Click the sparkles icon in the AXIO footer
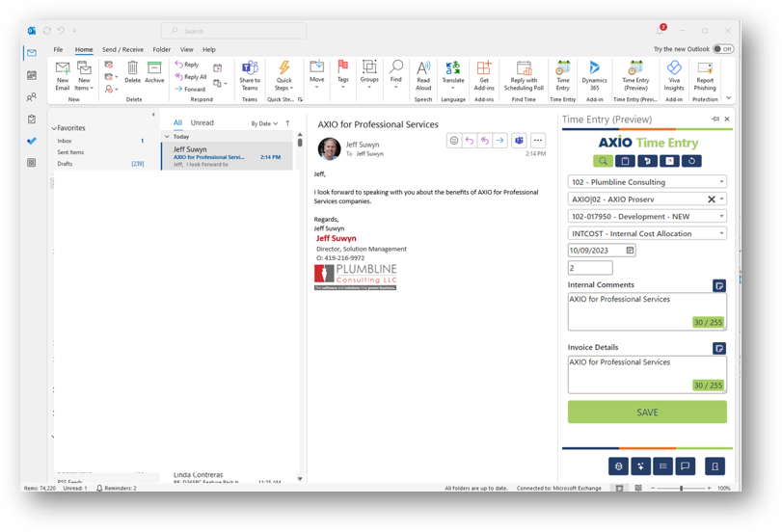 click(x=640, y=466)
